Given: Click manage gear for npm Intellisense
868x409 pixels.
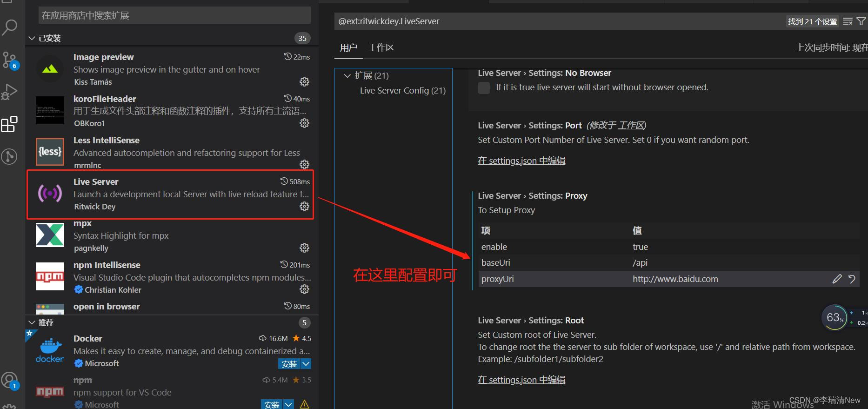Looking at the screenshot, I should coord(304,289).
